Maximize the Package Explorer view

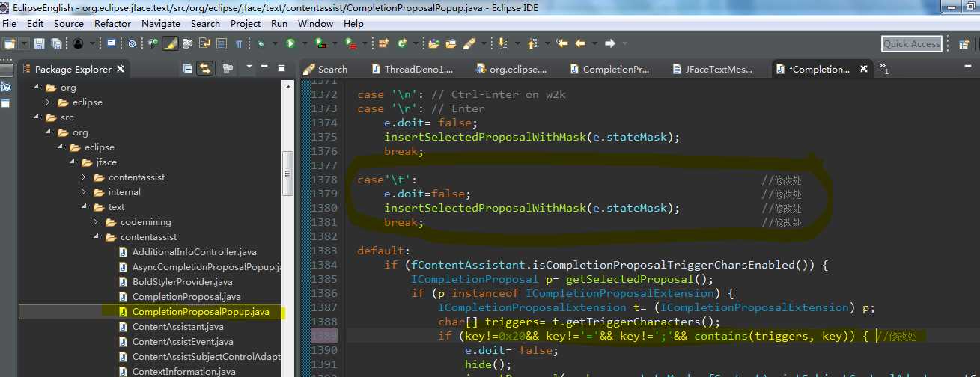[x=281, y=68]
